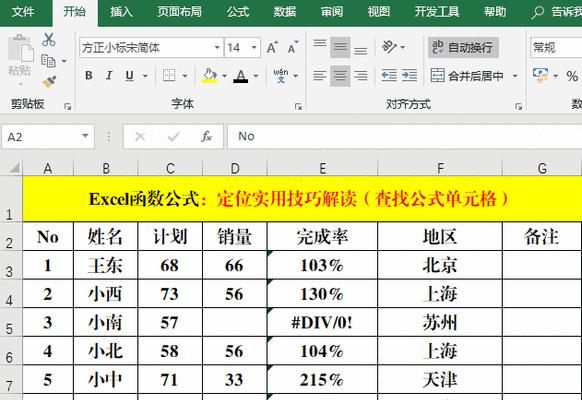Click the Copy icon
582x400 pixels.
(48, 60)
